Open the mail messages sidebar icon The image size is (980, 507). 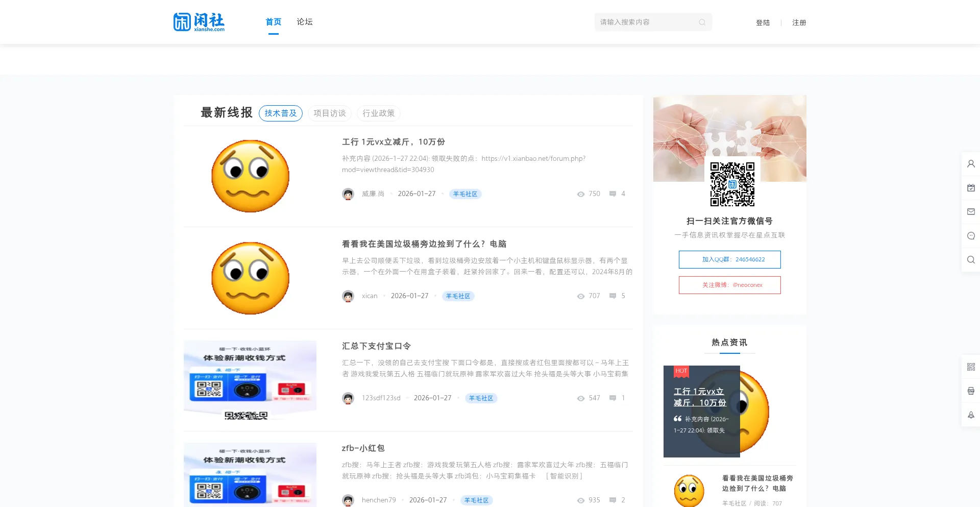point(971,212)
